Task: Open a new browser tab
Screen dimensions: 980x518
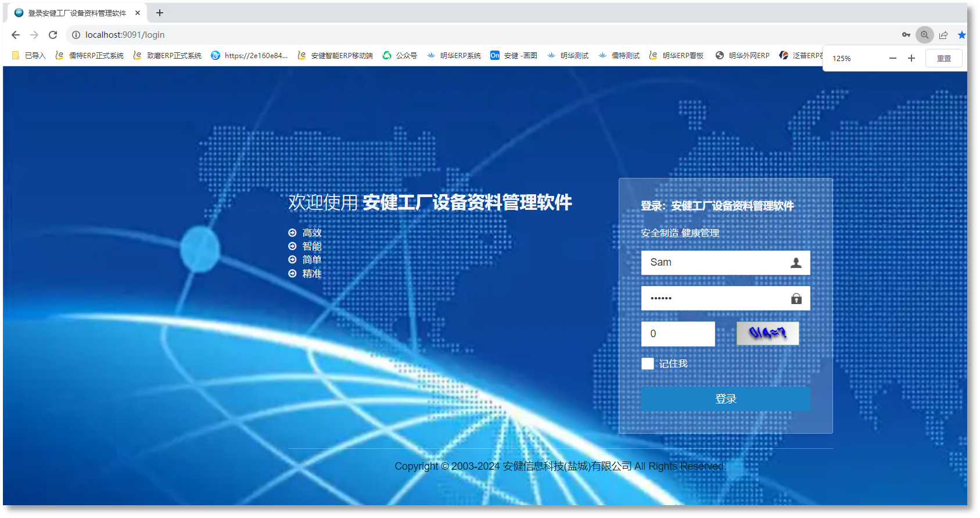Action: point(160,13)
